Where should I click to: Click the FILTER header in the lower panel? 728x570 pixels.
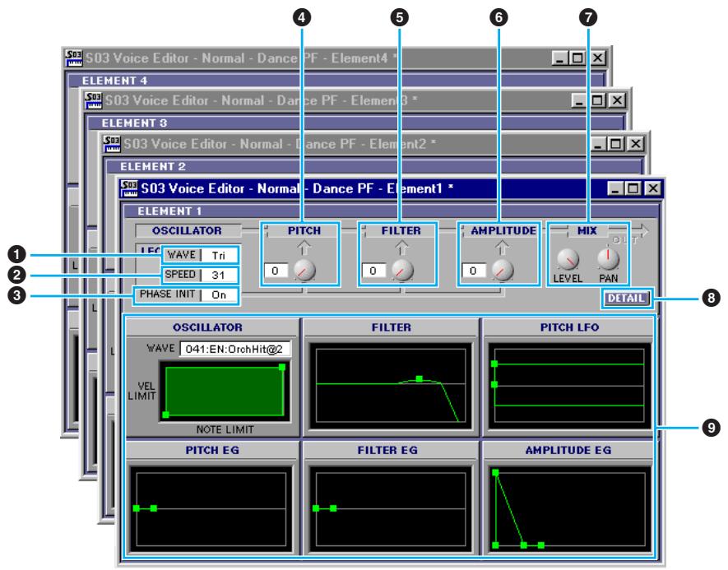[392, 327]
